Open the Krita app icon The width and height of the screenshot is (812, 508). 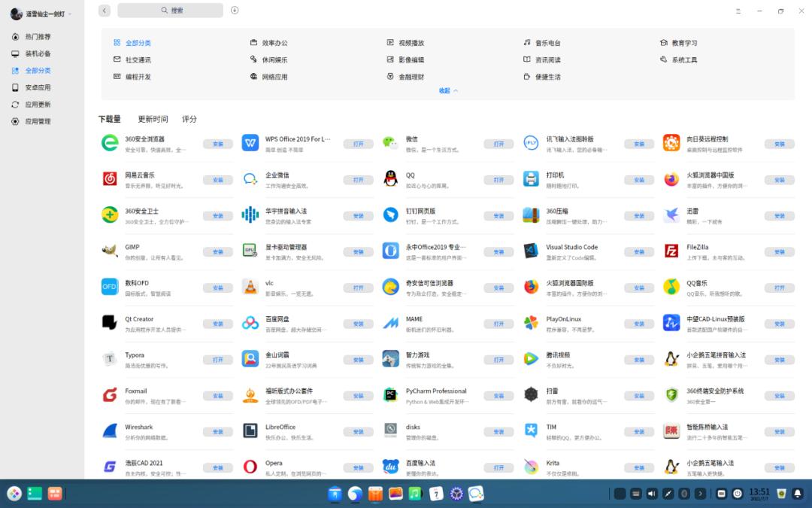point(532,467)
